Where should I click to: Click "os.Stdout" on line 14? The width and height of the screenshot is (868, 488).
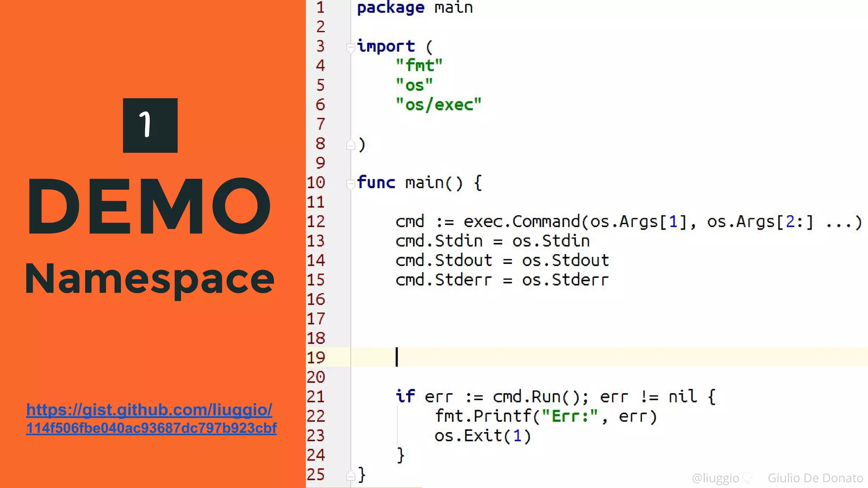(565, 260)
